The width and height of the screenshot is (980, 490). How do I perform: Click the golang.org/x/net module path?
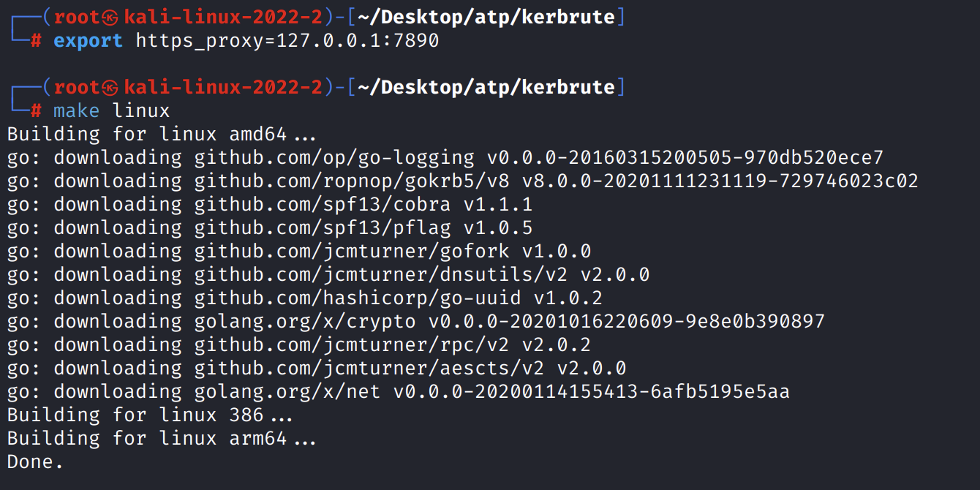287,391
